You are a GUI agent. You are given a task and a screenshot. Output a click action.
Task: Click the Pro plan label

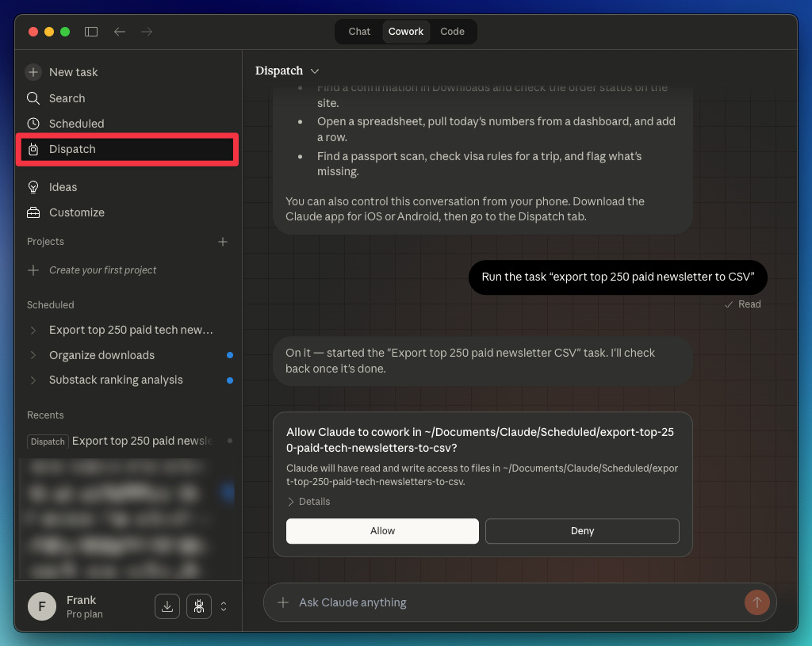[x=84, y=614]
